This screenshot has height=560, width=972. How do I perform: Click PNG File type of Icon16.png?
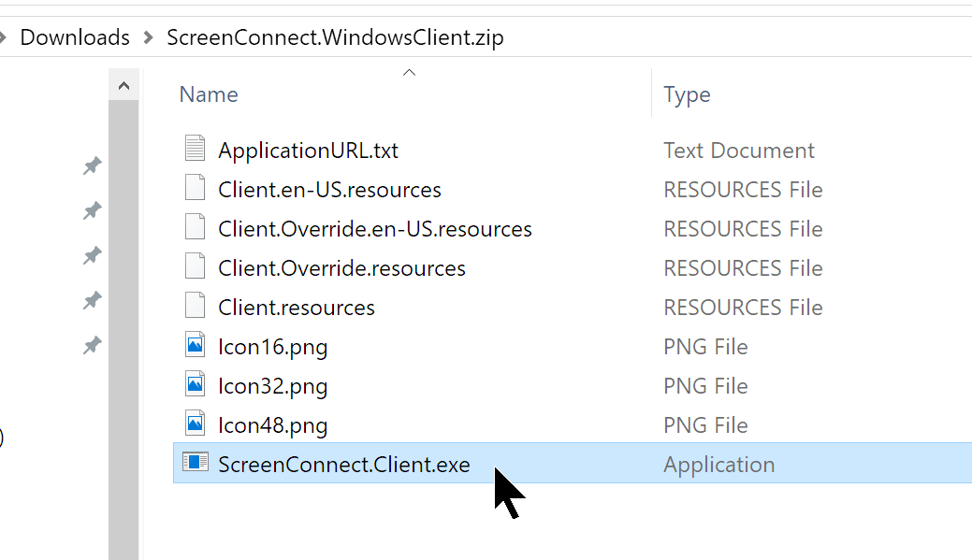point(705,347)
